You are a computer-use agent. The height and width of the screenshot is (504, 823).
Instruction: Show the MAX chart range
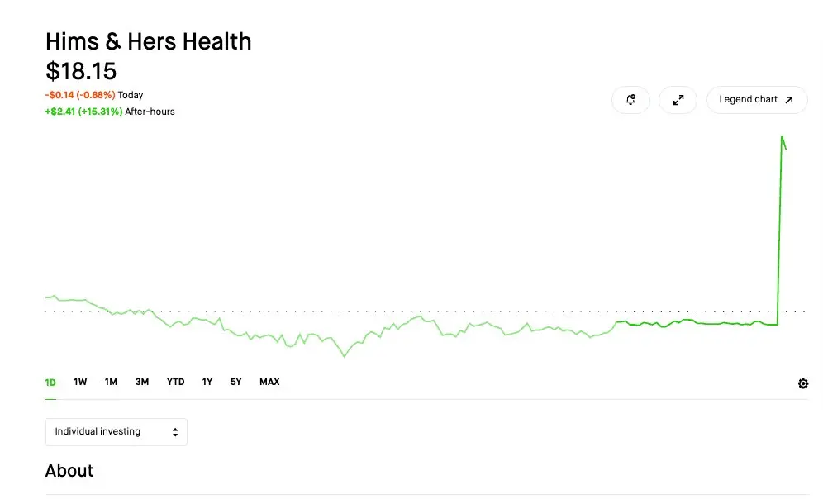[269, 382]
